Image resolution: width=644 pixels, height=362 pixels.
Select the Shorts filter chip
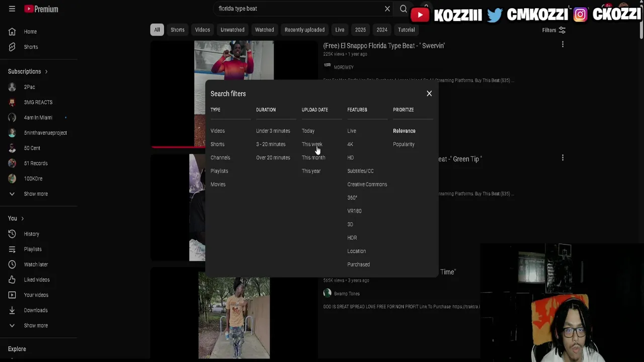point(178,30)
